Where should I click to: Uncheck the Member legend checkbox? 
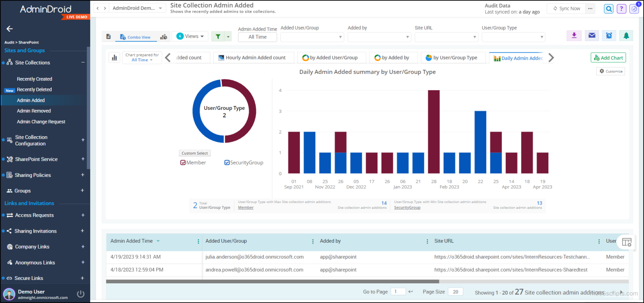[183, 163]
